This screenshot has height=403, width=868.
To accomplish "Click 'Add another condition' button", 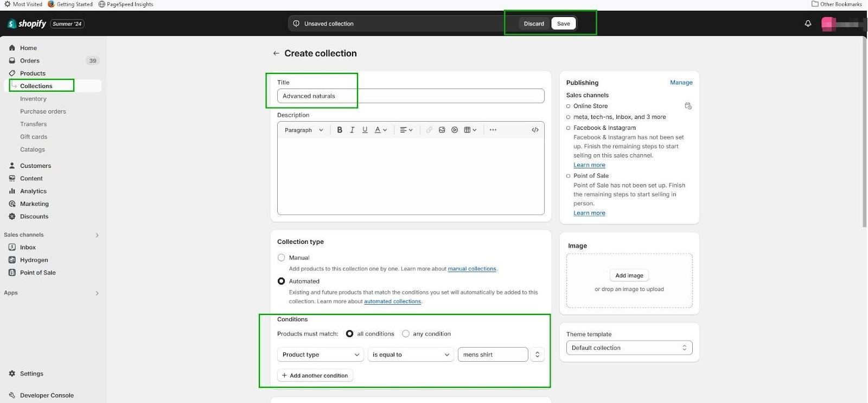I will click(315, 375).
